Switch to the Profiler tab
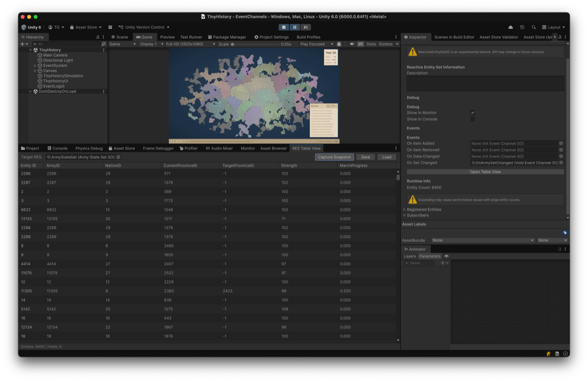588x381 pixels. click(189, 148)
